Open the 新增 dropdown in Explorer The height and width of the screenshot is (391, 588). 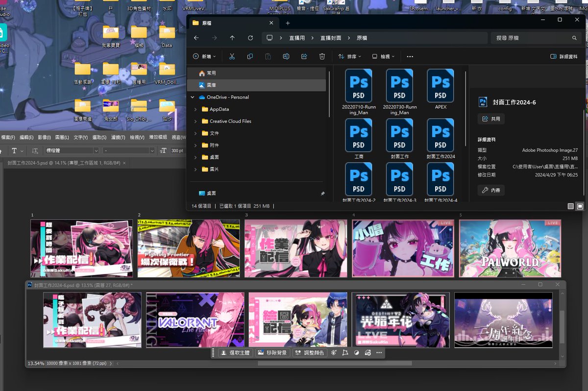click(x=204, y=56)
